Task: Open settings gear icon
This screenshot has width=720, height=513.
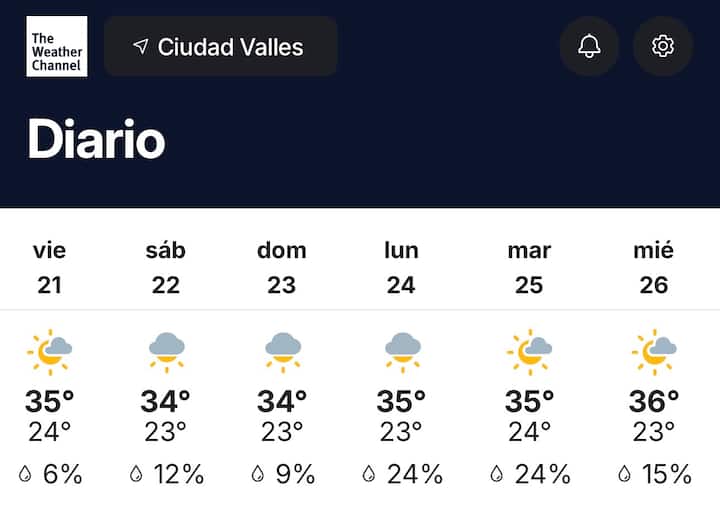Action: point(663,46)
